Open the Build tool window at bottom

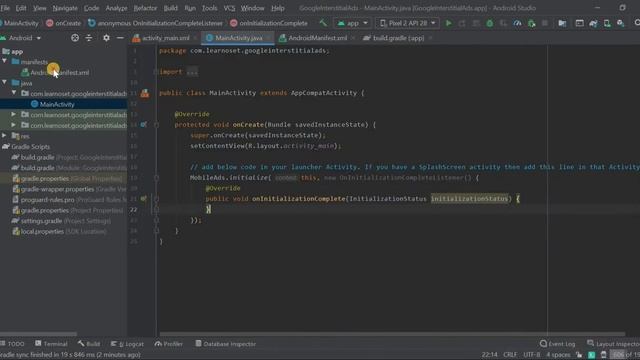(89, 344)
